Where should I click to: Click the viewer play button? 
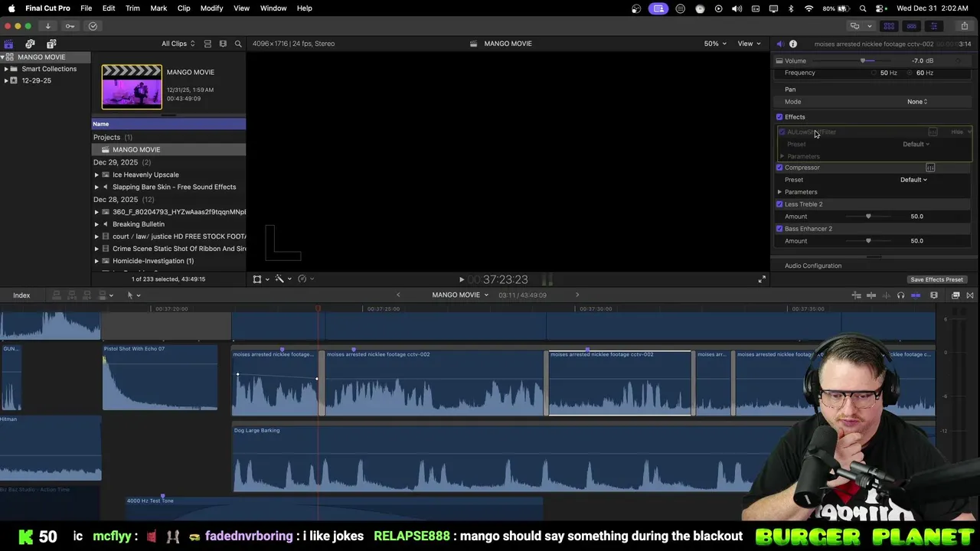point(461,280)
